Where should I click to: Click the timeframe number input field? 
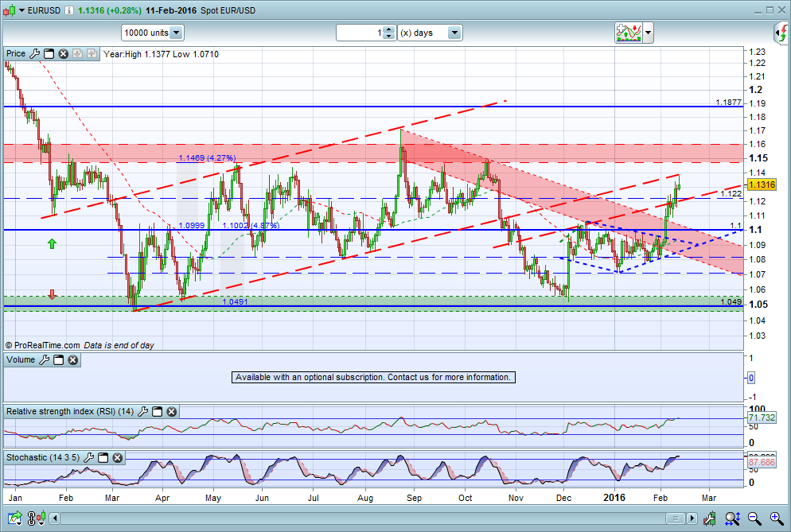[x=360, y=33]
